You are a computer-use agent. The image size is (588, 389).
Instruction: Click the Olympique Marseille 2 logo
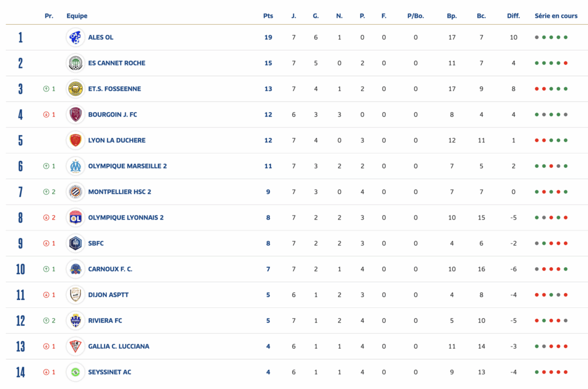(75, 166)
